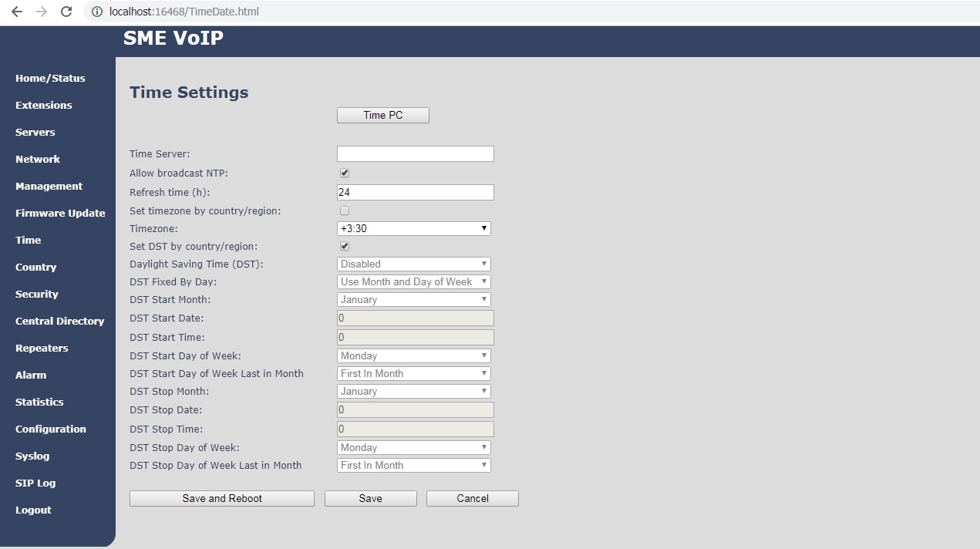This screenshot has height=549, width=980.
Task: Click into the Time Server field
Action: (416, 154)
